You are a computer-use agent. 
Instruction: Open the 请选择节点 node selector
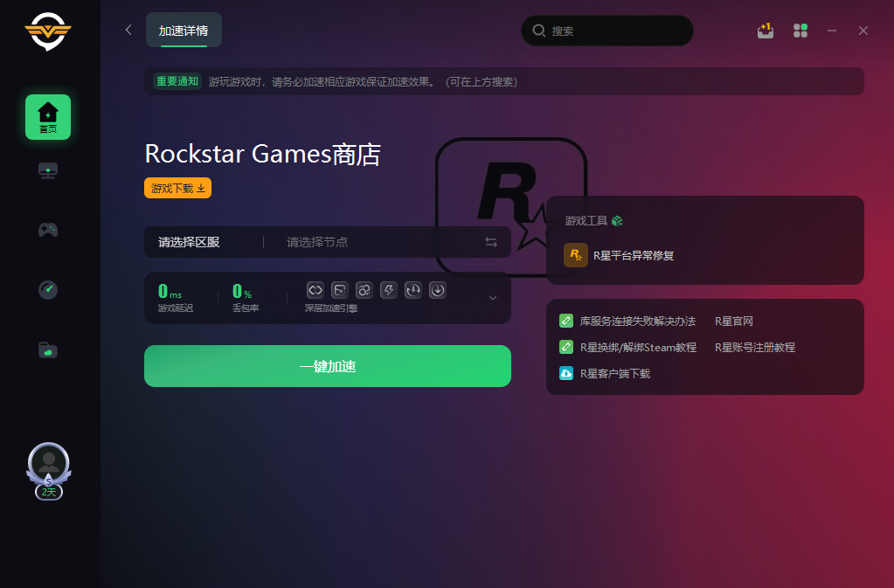(x=317, y=242)
